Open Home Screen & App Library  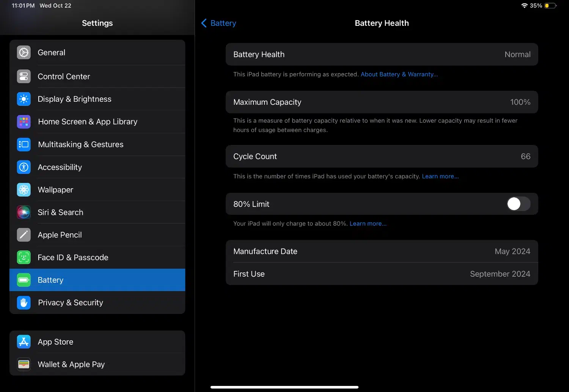[x=97, y=122]
